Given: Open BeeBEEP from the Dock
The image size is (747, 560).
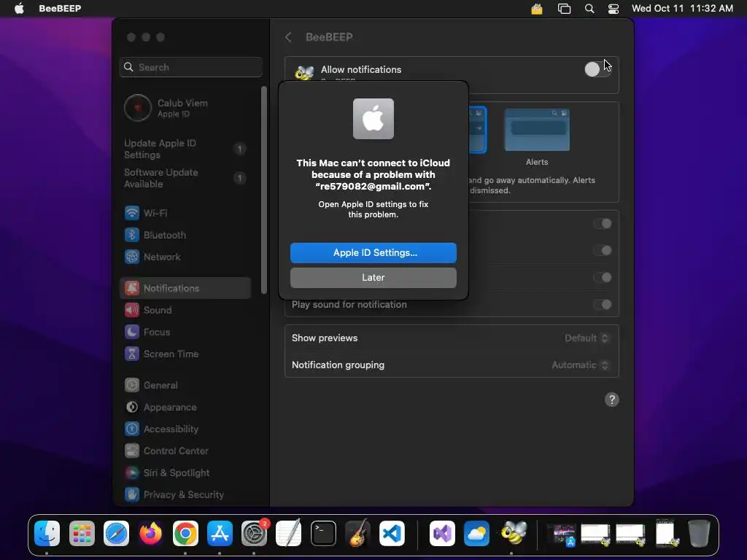Looking at the screenshot, I should pos(513,532).
